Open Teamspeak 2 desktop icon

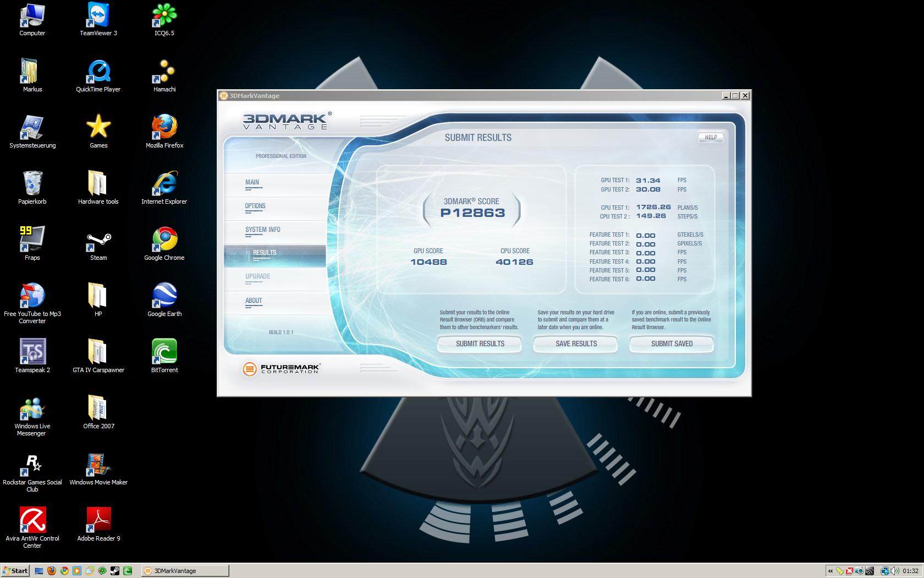(x=32, y=356)
